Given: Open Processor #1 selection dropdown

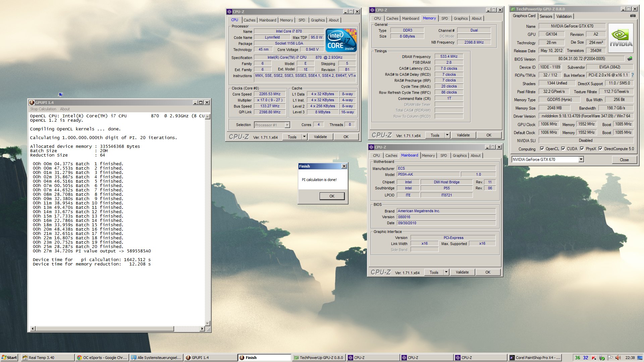Looking at the screenshot, I should click(x=287, y=125).
